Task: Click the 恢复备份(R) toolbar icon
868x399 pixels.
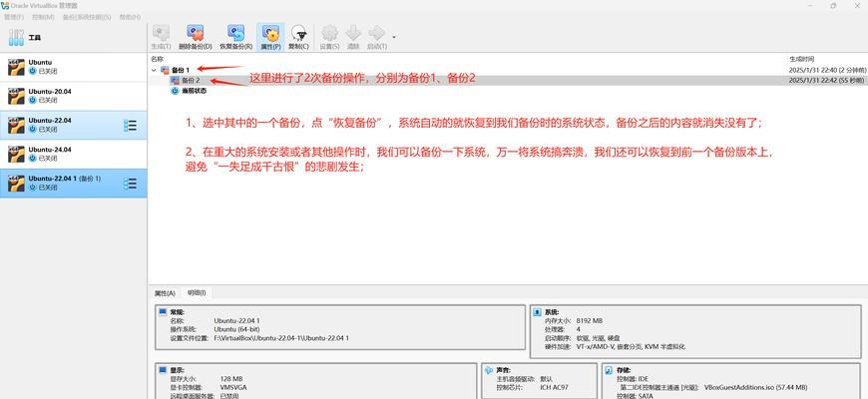Action: (235, 33)
